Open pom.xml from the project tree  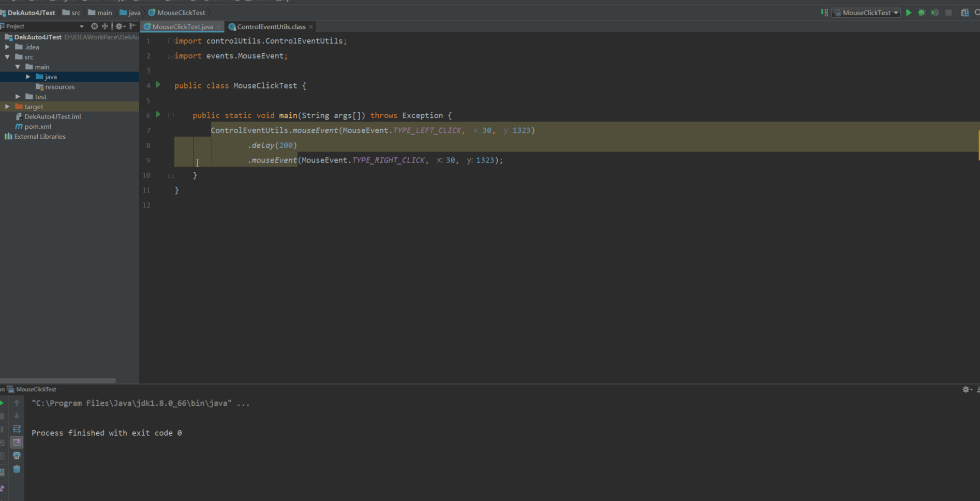[x=33, y=126]
